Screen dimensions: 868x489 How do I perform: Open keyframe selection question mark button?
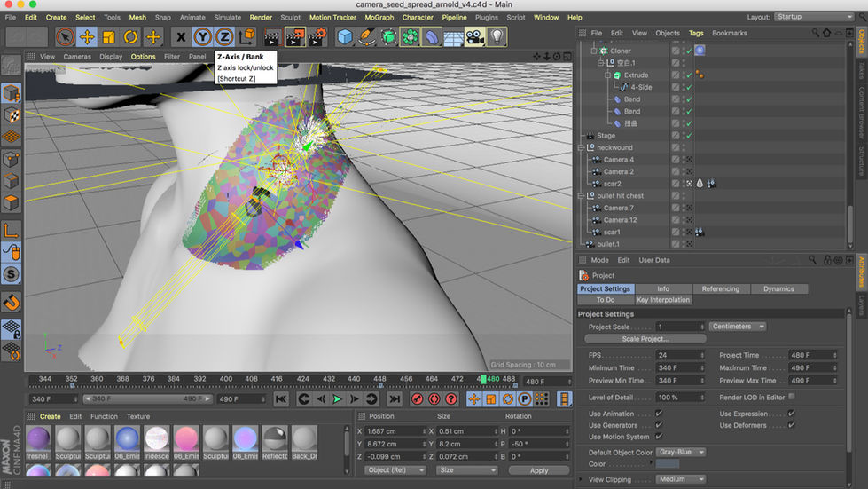coord(451,398)
